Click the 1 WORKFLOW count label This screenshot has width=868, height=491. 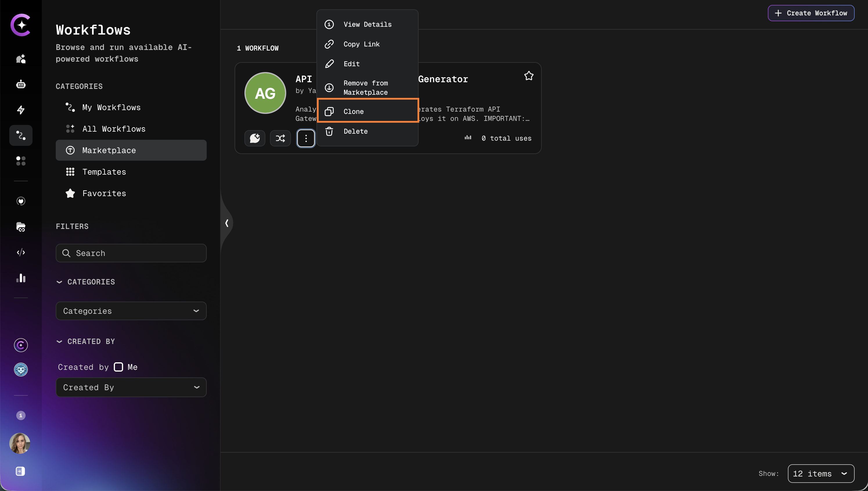tap(258, 48)
